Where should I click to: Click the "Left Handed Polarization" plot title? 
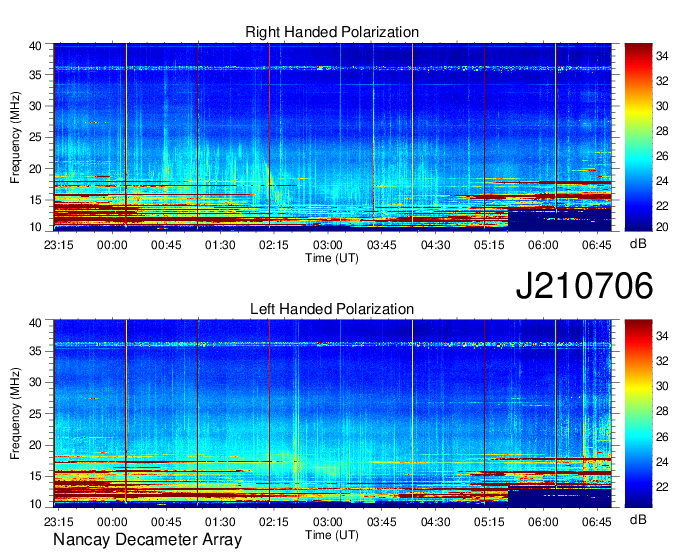[x=332, y=309]
